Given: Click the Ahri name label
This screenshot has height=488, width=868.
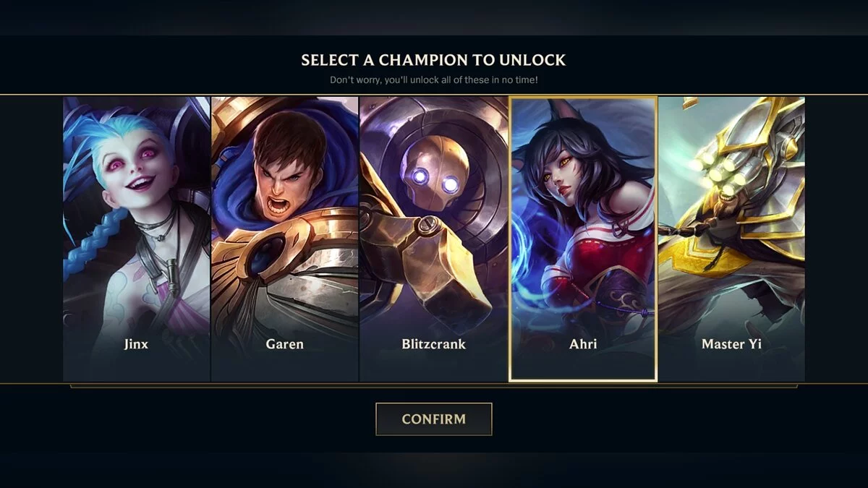Looking at the screenshot, I should [583, 344].
